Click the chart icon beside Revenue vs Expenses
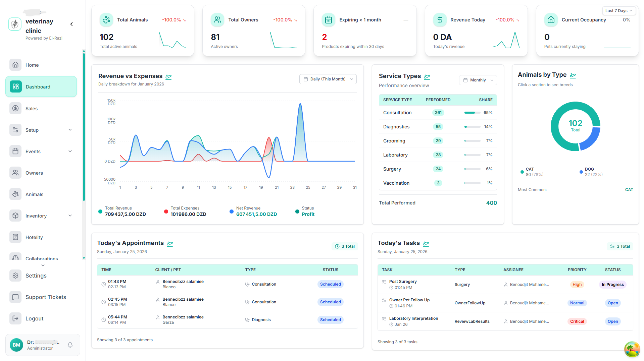Image resolution: width=644 pixels, height=361 pixels. pyautogui.click(x=168, y=77)
